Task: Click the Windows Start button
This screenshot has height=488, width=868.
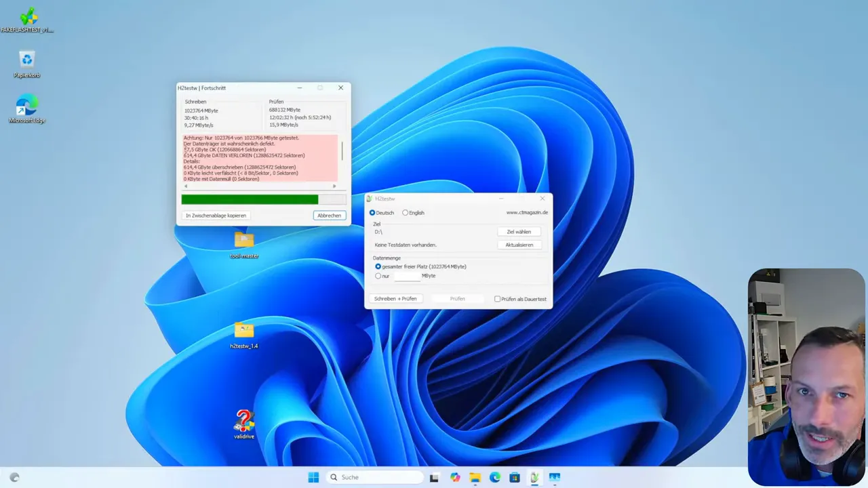Action: [x=313, y=477]
